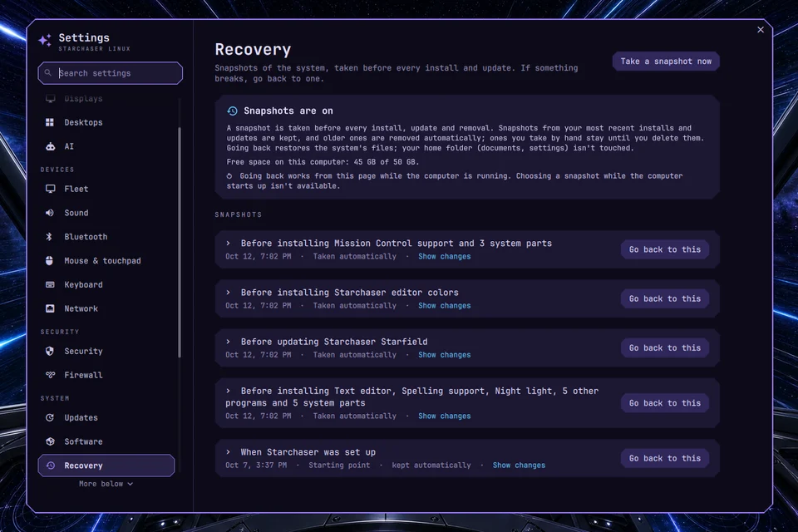Open Network settings
The width and height of the screenshot is (798, 532).
[106, 308]
